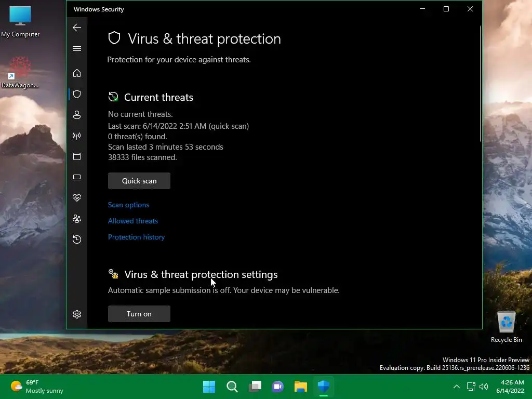Go back using the back arrow

tap(77, 28)
